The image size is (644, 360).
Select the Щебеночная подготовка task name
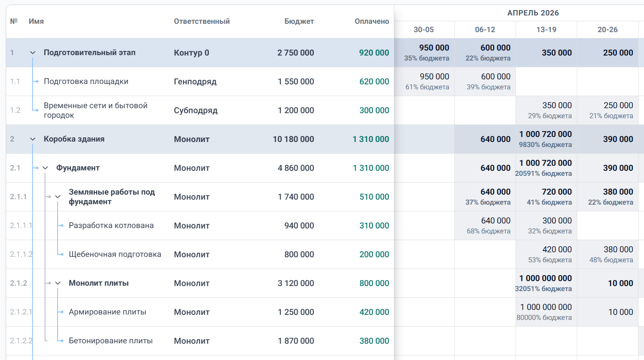(115, 254)
